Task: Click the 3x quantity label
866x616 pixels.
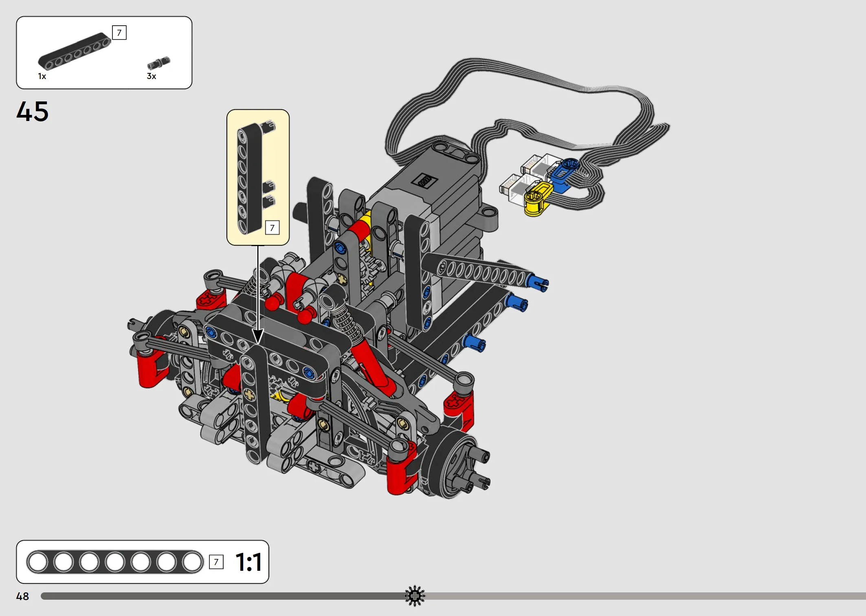Action: coord(152,76)
